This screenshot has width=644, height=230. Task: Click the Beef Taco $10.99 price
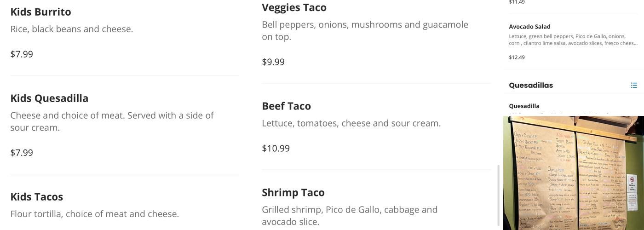pyautogui.click(x=276, y=149)
